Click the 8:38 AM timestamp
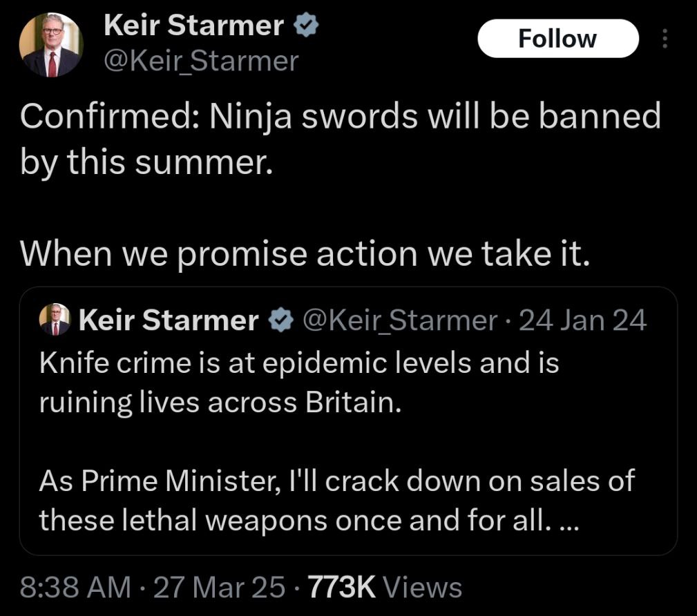 [75, 587]
